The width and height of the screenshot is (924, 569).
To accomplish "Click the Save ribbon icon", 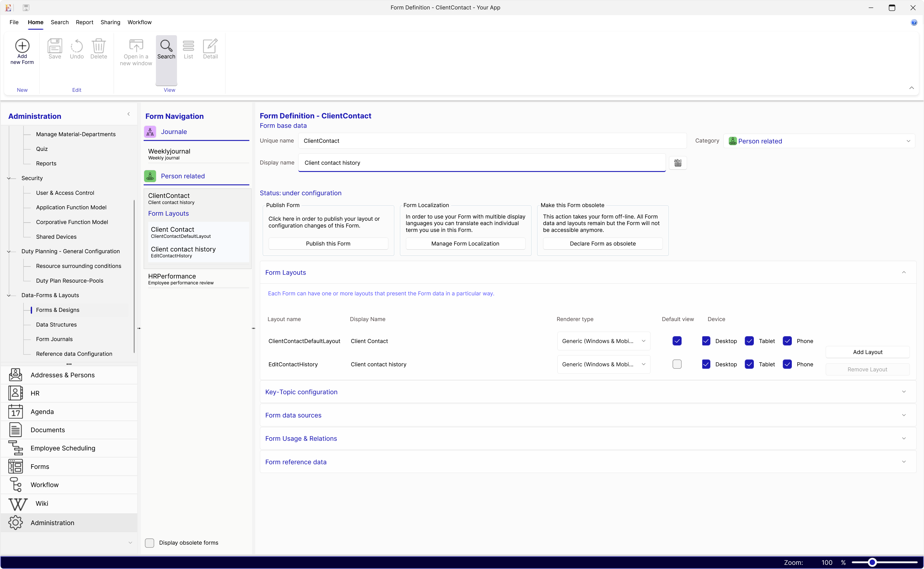I will (x=54, y=45).
